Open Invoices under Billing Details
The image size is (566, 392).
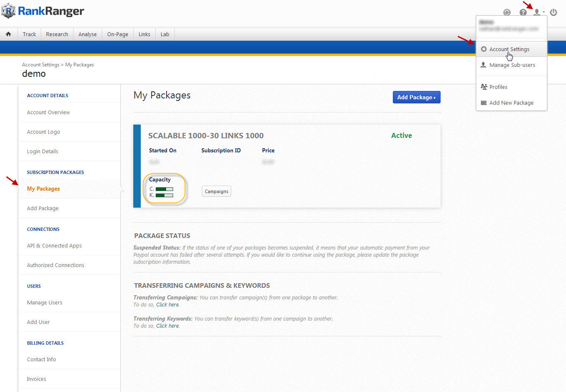coord(37,379)
